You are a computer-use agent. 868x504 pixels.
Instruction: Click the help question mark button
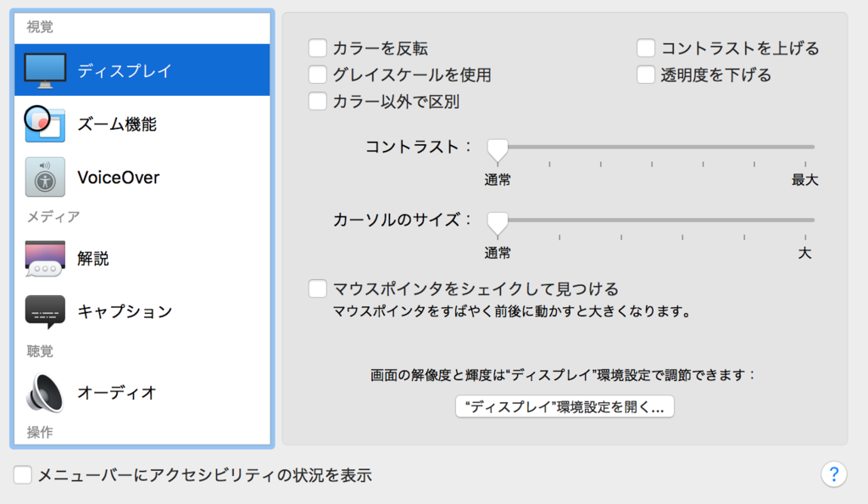tap(834, 474)
